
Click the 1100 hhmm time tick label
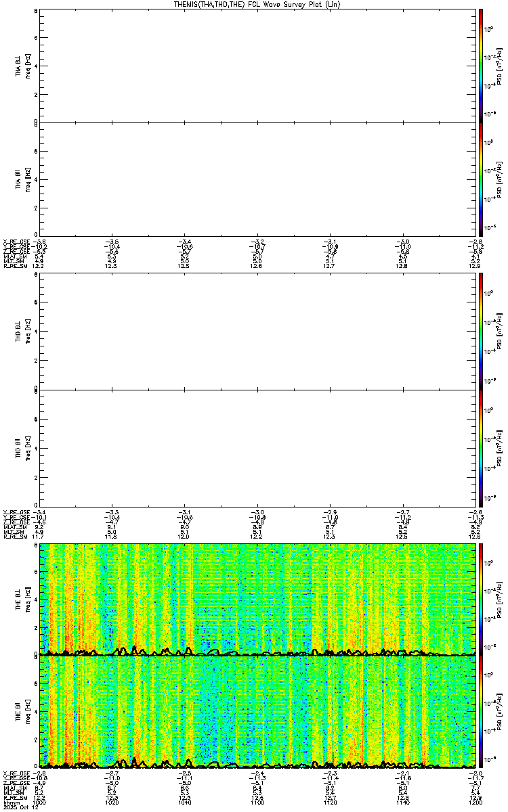point(257,803)
